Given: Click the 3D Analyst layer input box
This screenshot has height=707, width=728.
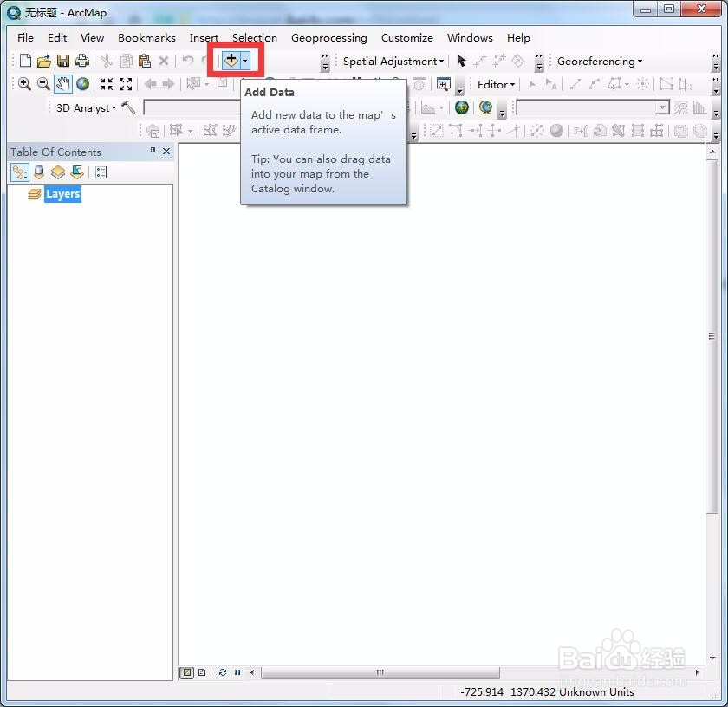Looking at the screenshot, I should pos(192,107).
